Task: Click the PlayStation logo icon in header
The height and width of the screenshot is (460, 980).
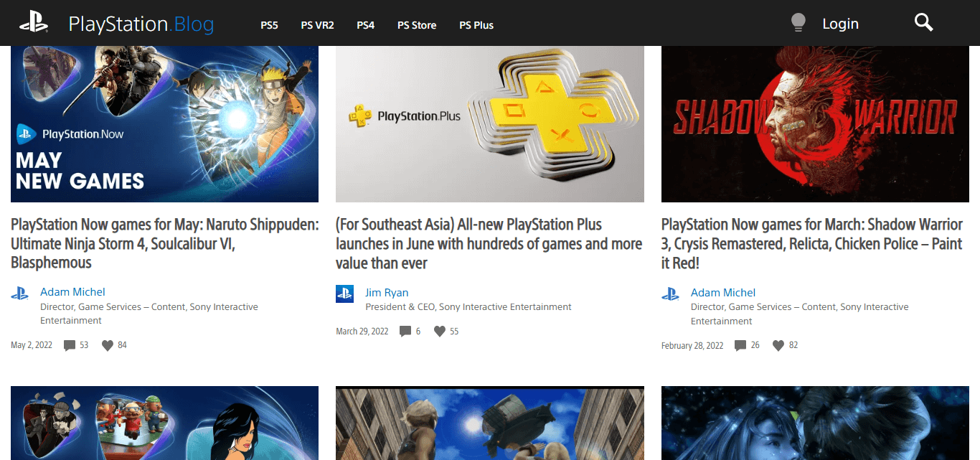Action: 34,24
